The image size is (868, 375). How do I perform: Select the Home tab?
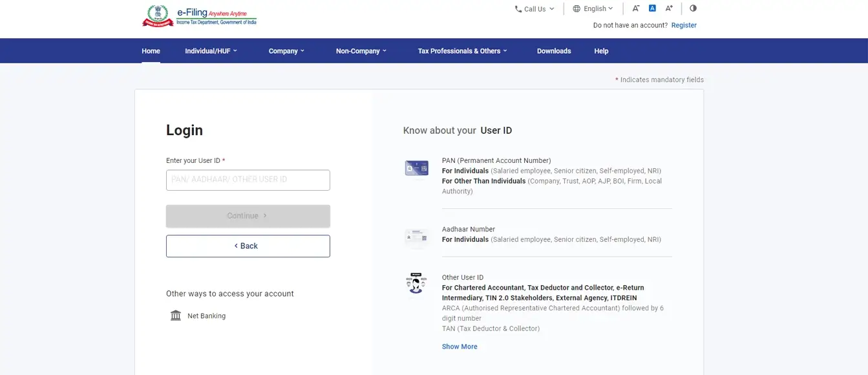(x=151, y=50)
